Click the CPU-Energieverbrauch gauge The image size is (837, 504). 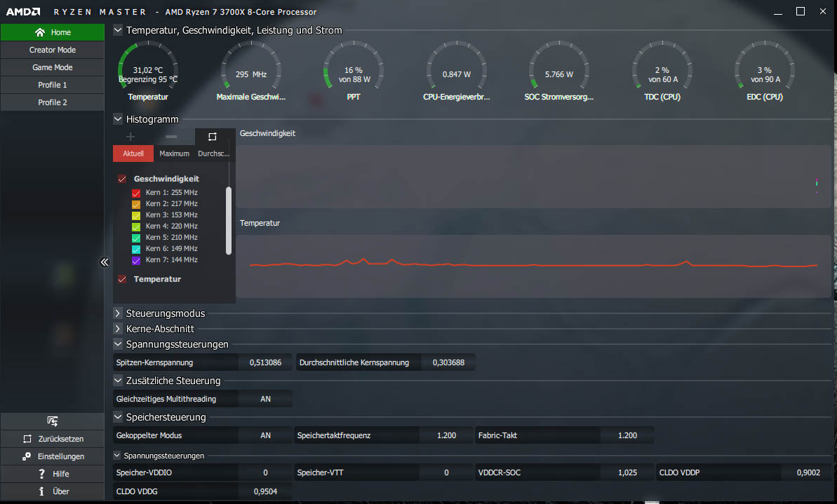point(457,67)
